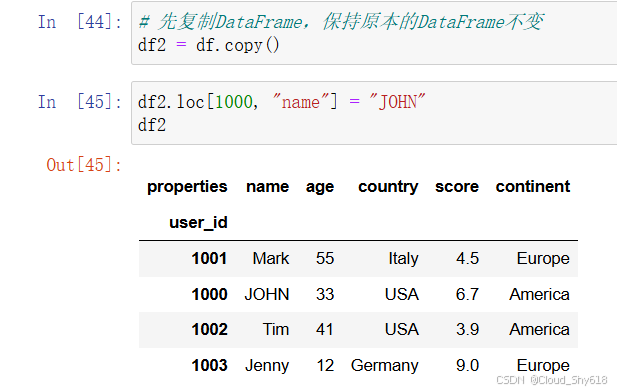This screenshot has height=391, width=617.
Task: Click the country column header
Action: pos(388,187)
